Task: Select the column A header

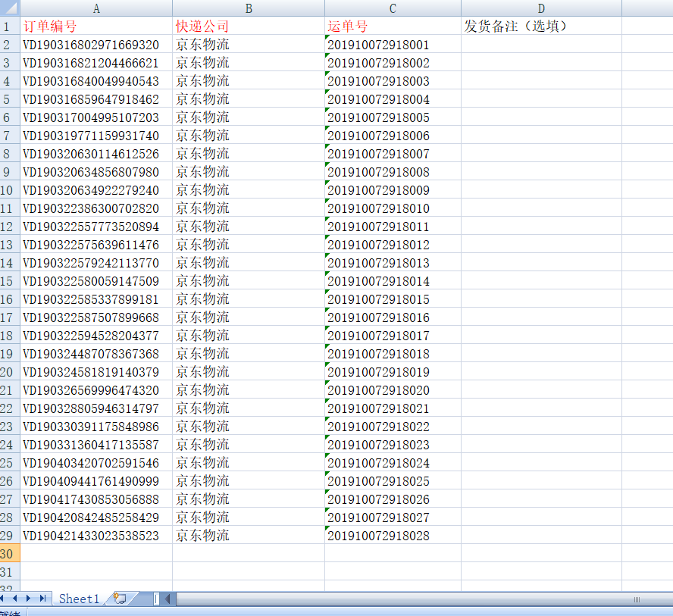Action: (x=96, y=8)
